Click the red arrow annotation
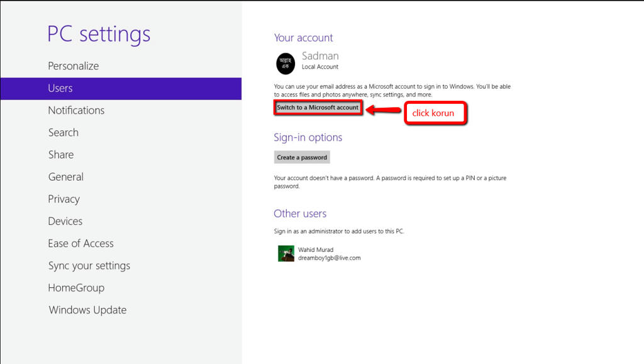644x364 pixels. click(x=384, y=110)
